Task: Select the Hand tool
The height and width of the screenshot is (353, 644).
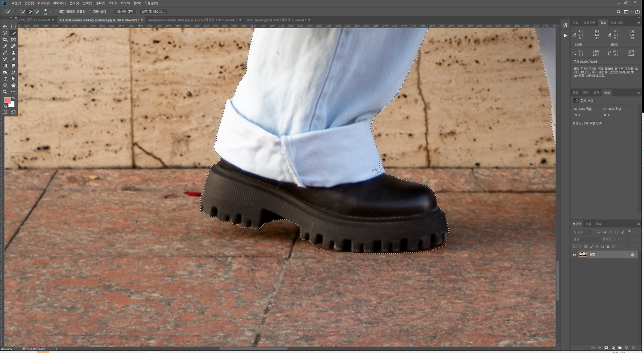Action: coord(13,85)
